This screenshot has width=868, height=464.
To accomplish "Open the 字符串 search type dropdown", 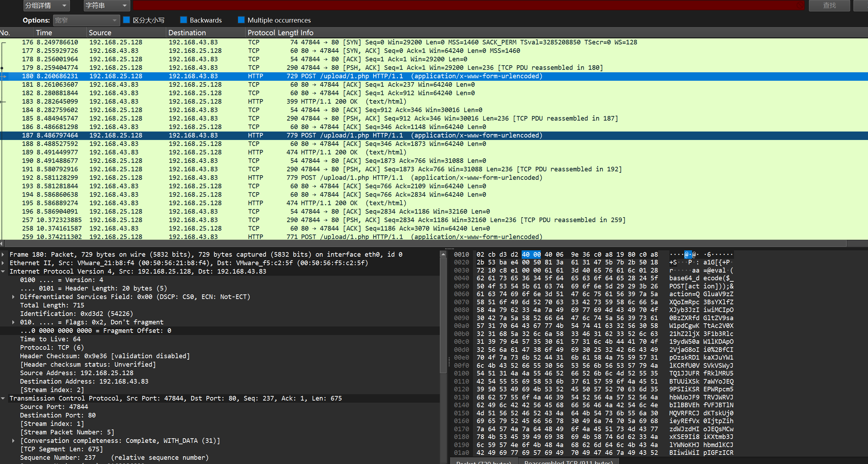I will [x=107, y=5].
